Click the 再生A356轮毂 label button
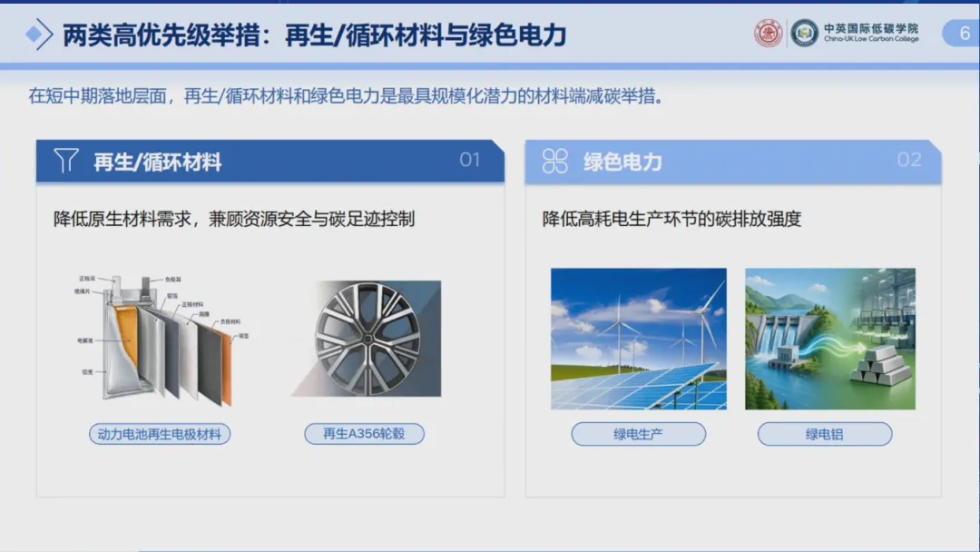The image size is (980, 552). pyautogui.click(x=365, y=434)
